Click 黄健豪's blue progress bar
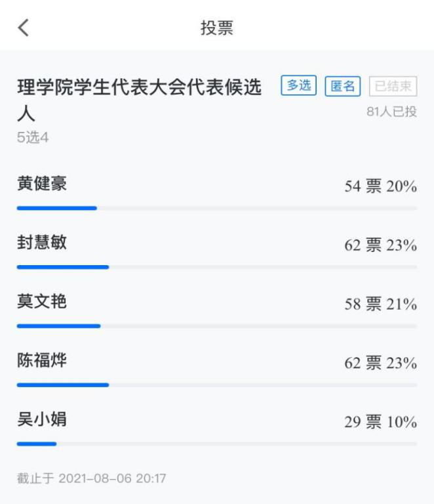The width and height of the screenshot is (434, 504). click(57, 208)
